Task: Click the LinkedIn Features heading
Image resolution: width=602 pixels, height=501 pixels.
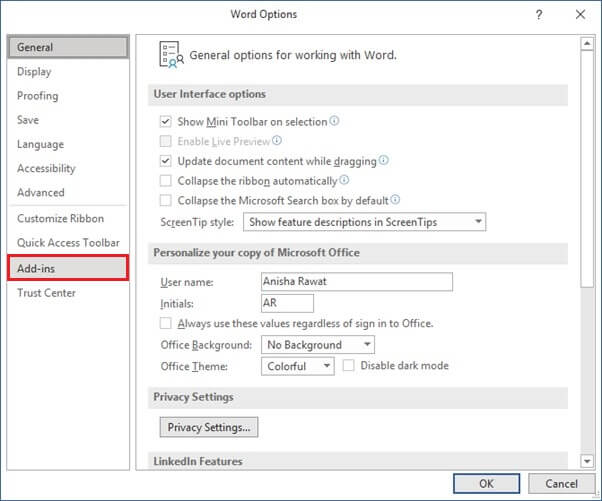Action: click(x=198, y=461)
